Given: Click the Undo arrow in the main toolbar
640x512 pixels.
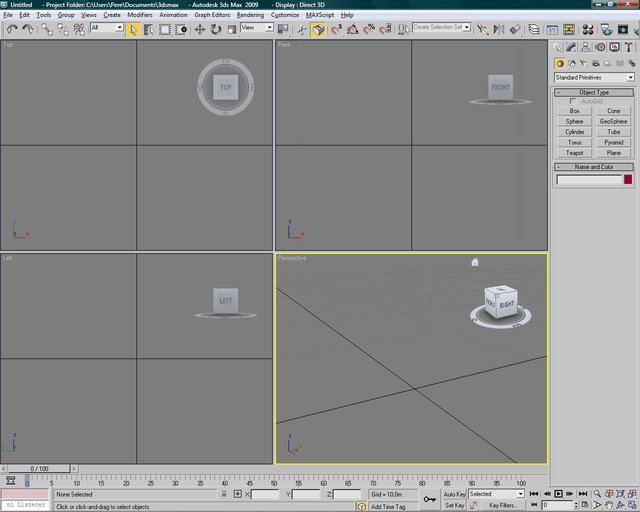Looking at the screenshot, I should pos(11,29).
